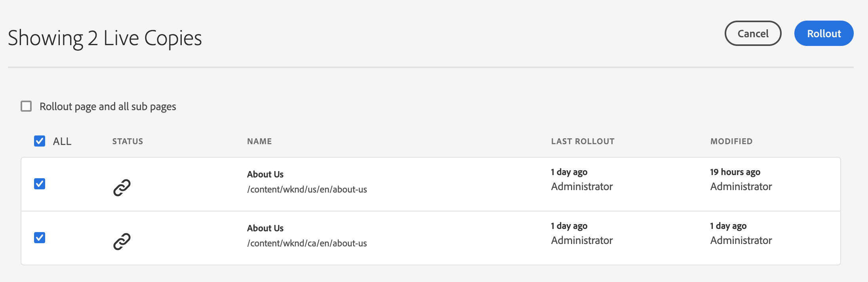Click the About Us title in the first row

tap(265, 174)
